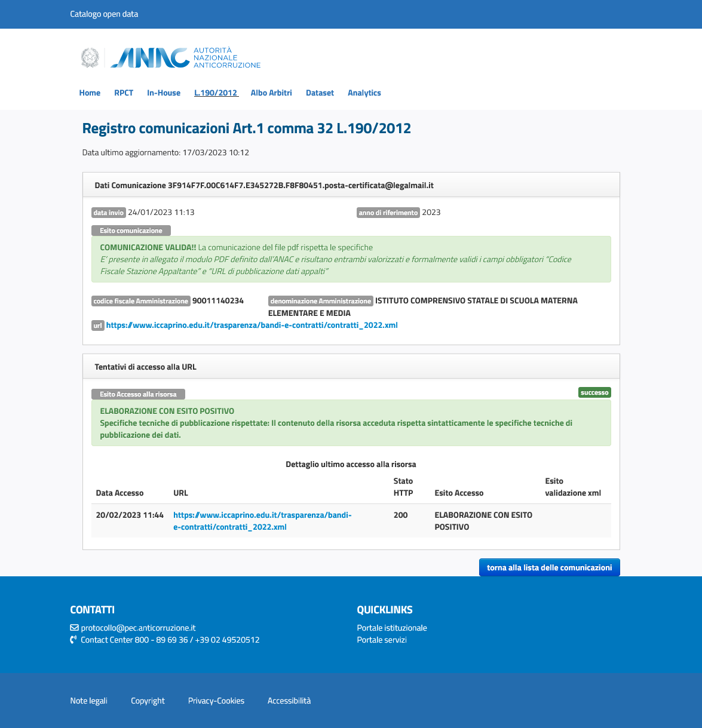Open the Portale istituzionale quicklink
The height and width of the screenshot is (728, 702).
(x=391, y=628)
